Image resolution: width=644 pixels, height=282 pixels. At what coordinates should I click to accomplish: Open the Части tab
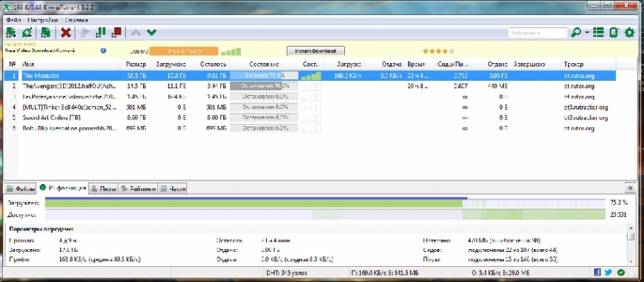tap(173, 189)
